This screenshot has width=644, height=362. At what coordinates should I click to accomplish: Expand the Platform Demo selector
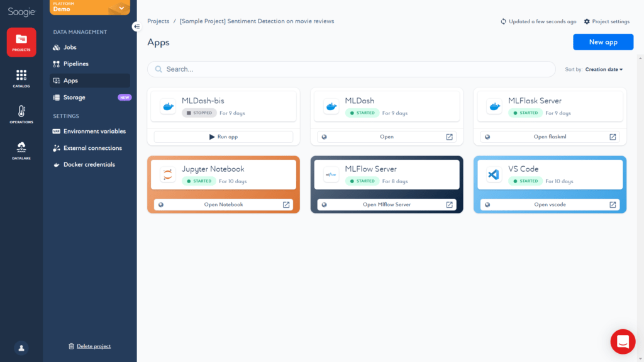(x=90, y=8)
